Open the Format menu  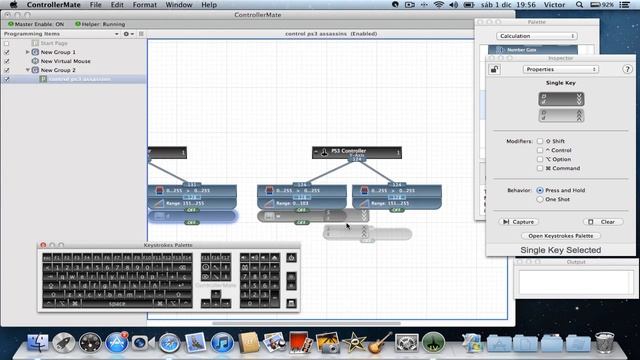(144, 5)
